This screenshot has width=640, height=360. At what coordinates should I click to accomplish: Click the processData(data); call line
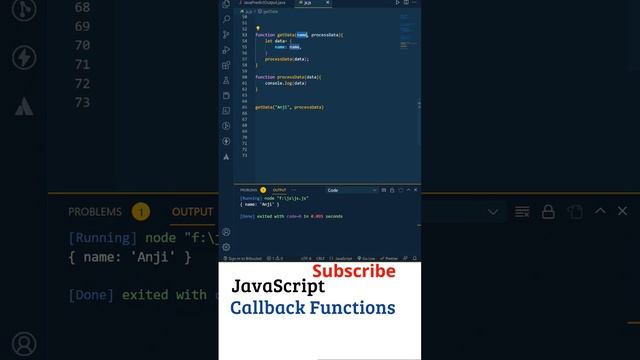click(287, 59)
